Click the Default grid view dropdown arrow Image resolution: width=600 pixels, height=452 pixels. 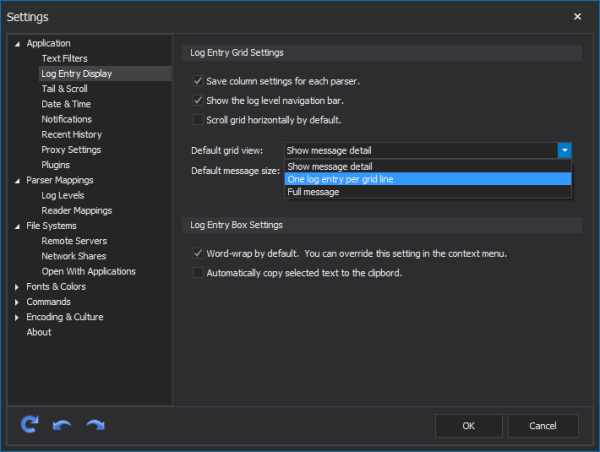tap(564, 150)
